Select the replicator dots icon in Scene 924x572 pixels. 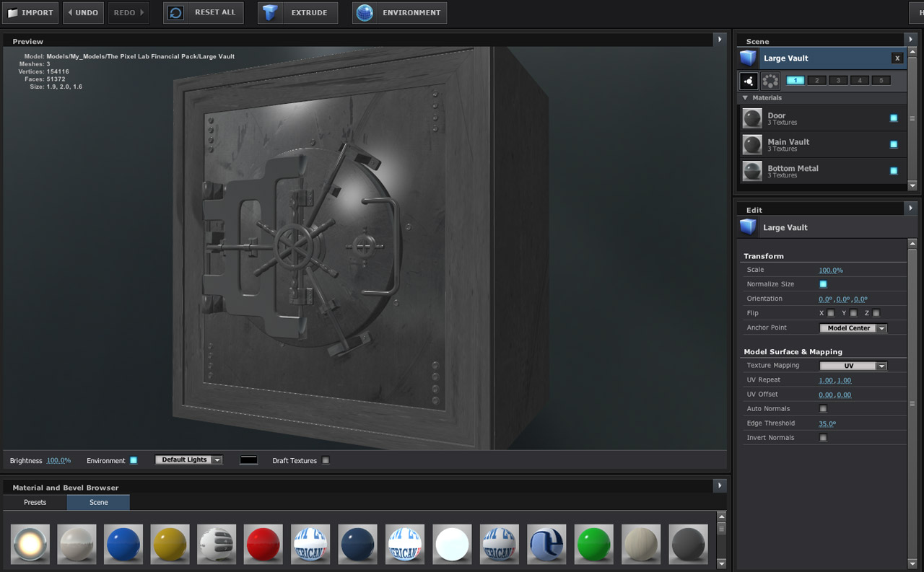point(770,81)
